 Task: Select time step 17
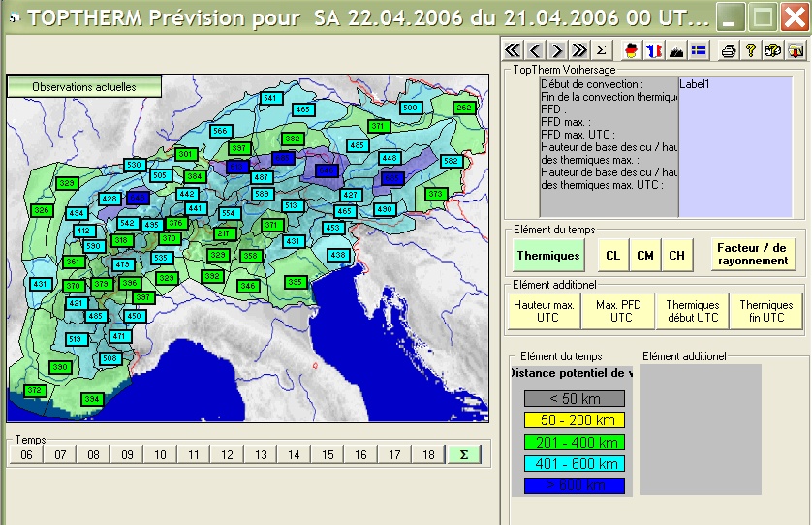pos(394,454)
